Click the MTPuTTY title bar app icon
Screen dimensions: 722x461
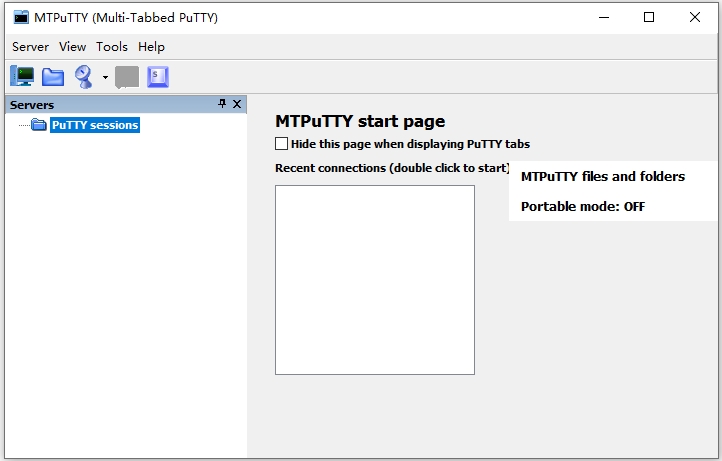click(20, 17)
